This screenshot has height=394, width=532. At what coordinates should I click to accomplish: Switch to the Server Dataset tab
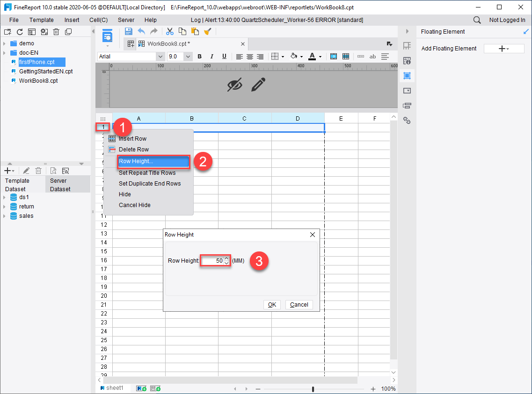(67, 185)
